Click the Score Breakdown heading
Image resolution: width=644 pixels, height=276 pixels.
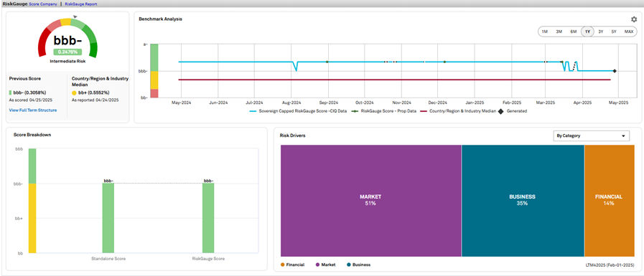(32, 135)
